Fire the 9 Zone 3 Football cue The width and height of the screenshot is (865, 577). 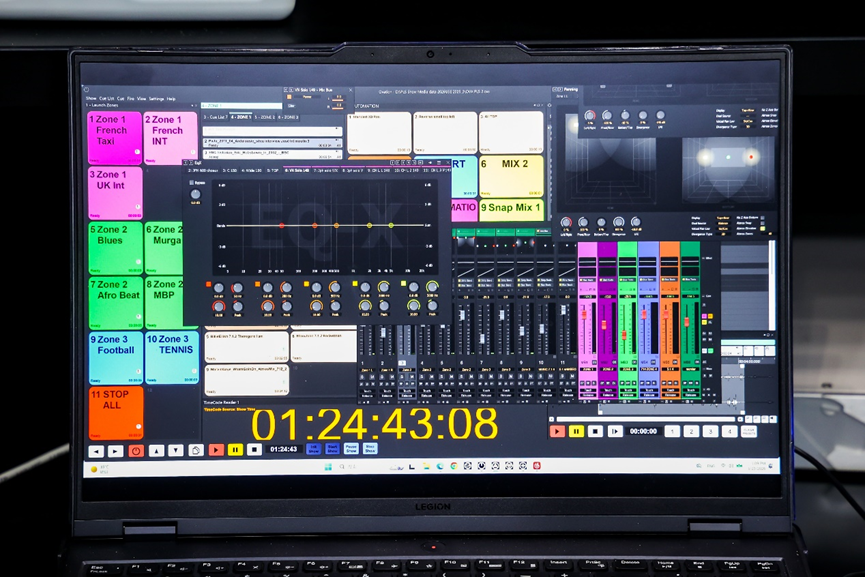tap(116, 358)
